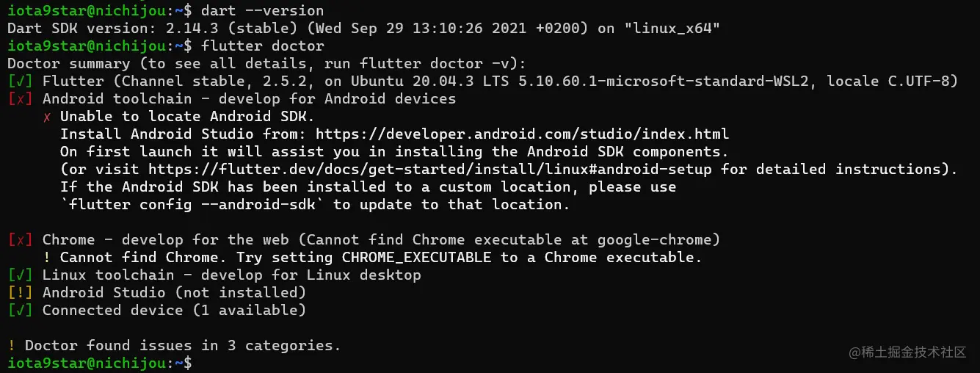Click the yellow exclamation before Doctor found issues
980x373 pixels.
[x=12, y=345]
